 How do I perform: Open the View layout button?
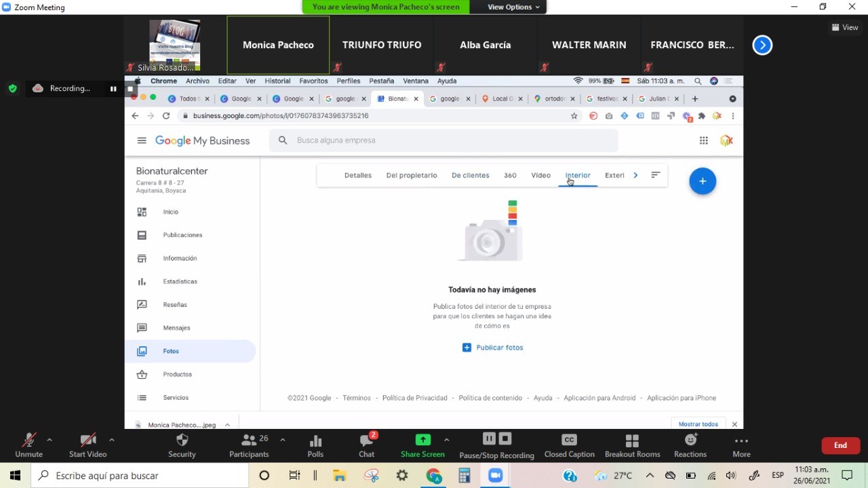pyautogui.click(x=845, y=27)
